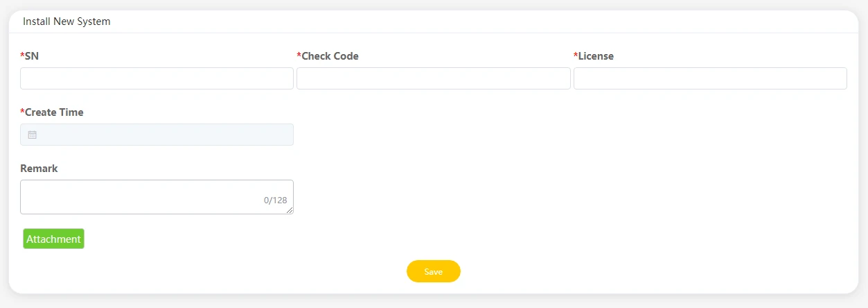Select the License text box
Screen dimensions: 868x308
click(x=710, y=78)
